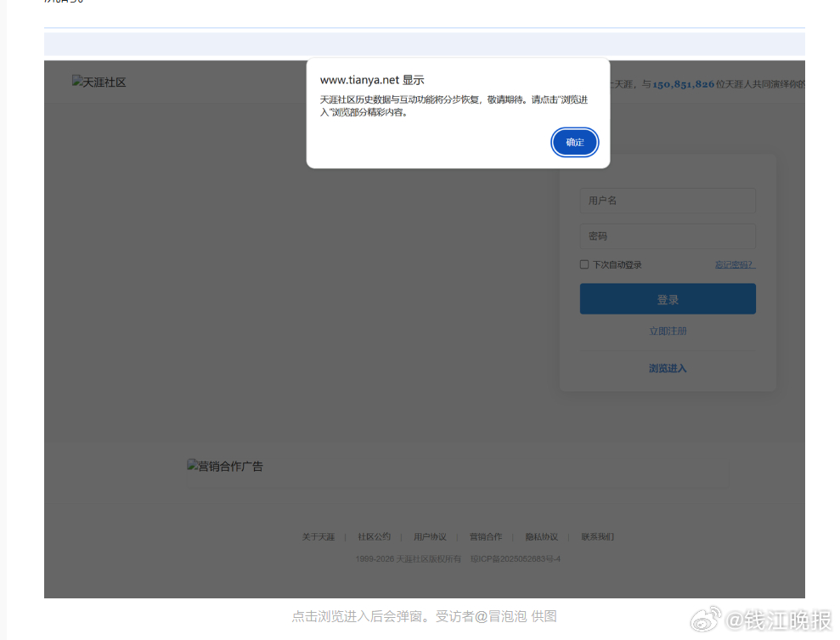This screenshot has width=840, height=640.
Task: Click the 1999-2026 天涯社区版权所有 copyright text
Action: pyautogui.click(x=409, y=559)
